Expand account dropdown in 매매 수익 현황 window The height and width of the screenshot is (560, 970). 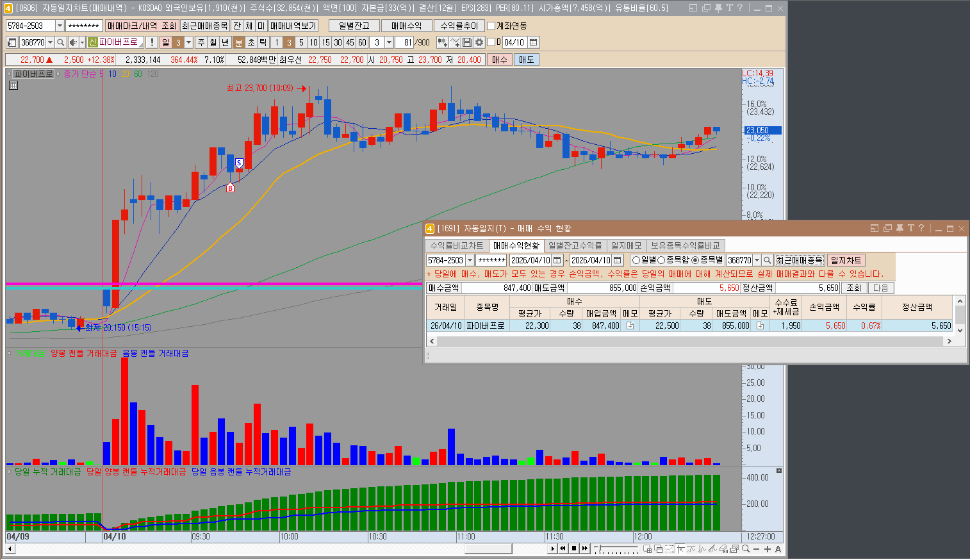pos(470,260)
